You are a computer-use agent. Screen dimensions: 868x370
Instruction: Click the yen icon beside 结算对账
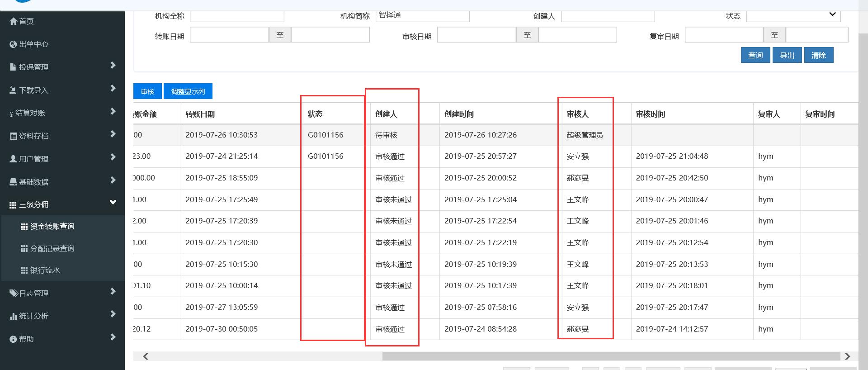[11, 114]
